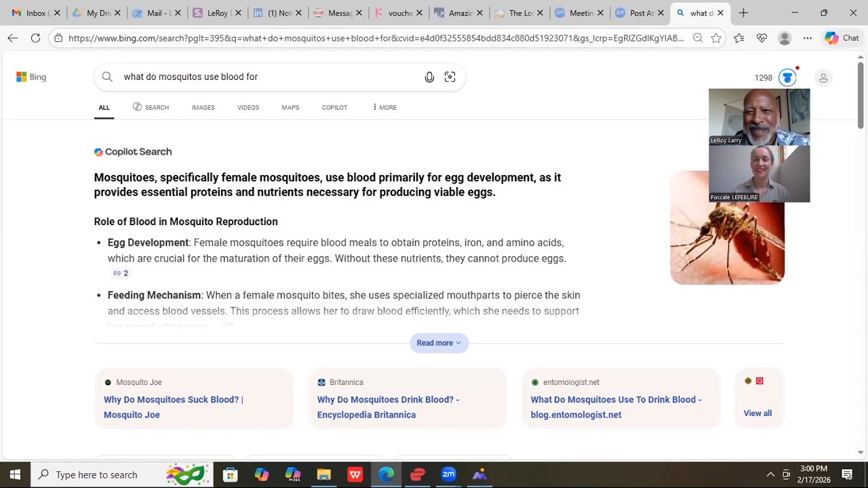The width and height of the screenshot is (868, 488).
Task: Open the Favorites list icon
Action: tap(738, 38)
